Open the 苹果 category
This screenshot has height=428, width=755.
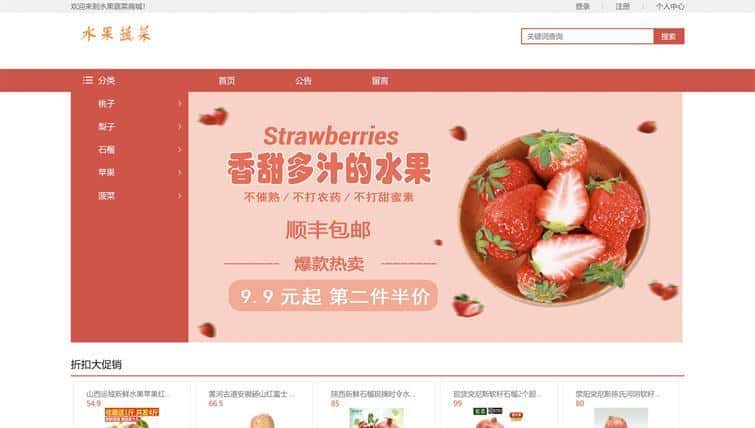tap(106, 172)
